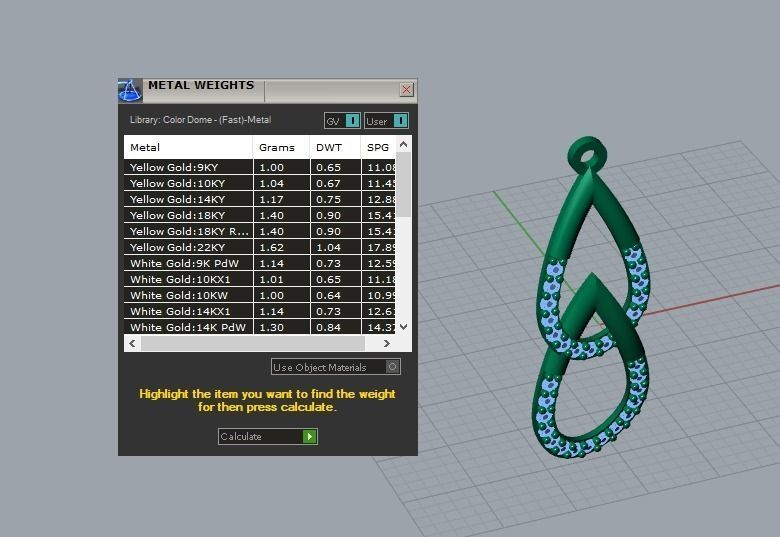Select the Yellow Gold:14KY row
This screenshot has width=780, height=537.
click(x=260, y=199)
